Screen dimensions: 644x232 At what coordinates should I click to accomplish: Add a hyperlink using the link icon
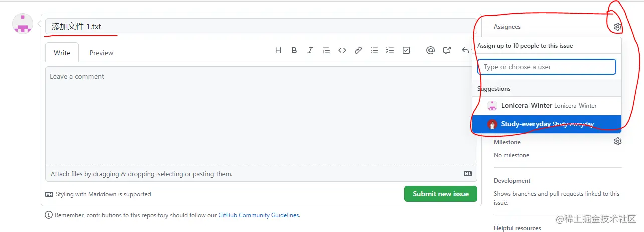tap(358, 50)
